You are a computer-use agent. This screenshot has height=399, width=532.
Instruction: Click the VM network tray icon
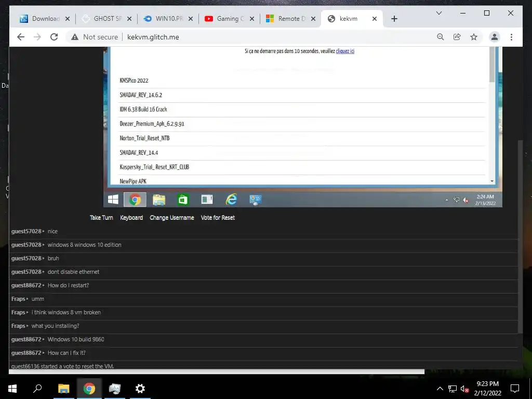[x=456, y=200]
